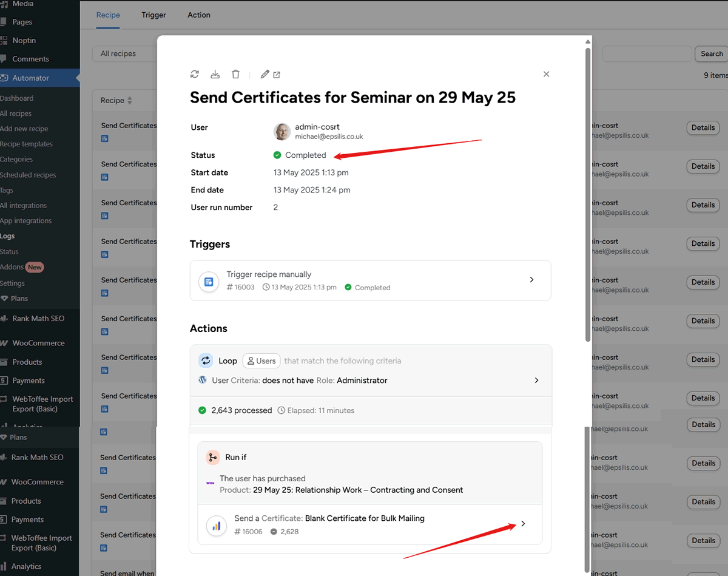
Task: Click michael@epsilis.co.uk under admin-cosrt in modal
Action: click(x=329, y=137)
